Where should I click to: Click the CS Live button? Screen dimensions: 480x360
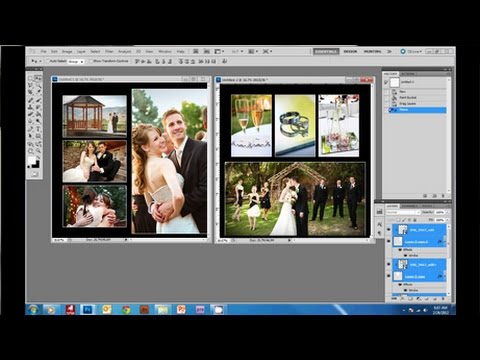[x=411, y=51]
